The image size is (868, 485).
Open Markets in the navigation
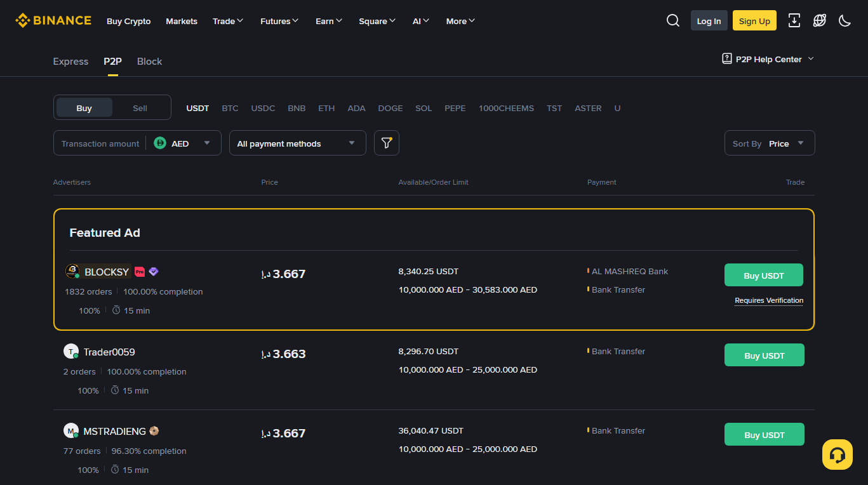182,21
